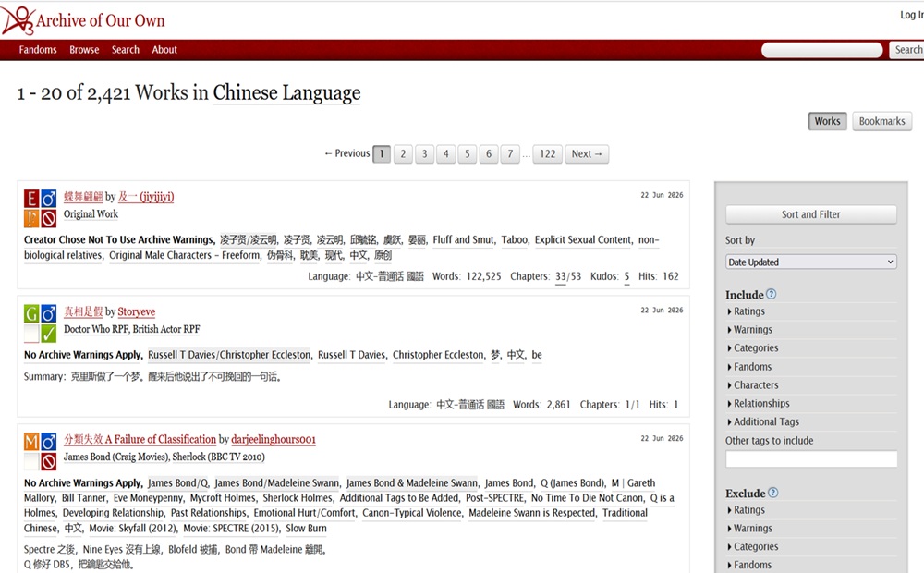Click the male category icon on first work
The width and height of the screenshot is (924, 573).
coord(49,199)
